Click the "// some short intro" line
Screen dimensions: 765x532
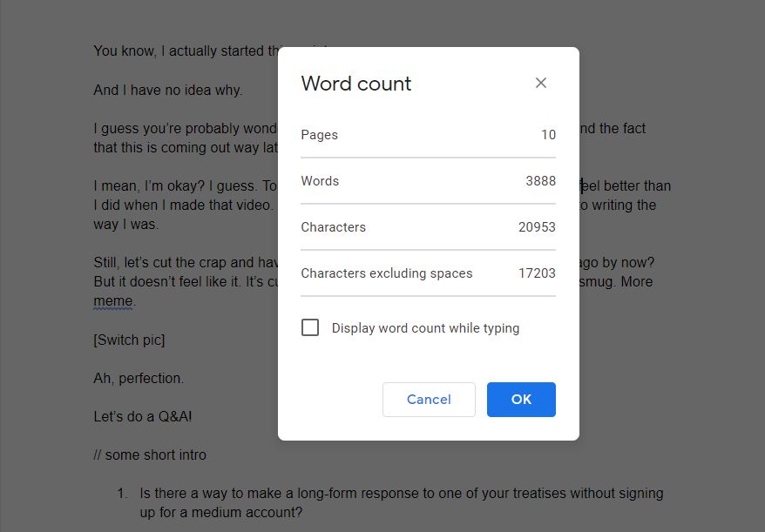point(150,455)
